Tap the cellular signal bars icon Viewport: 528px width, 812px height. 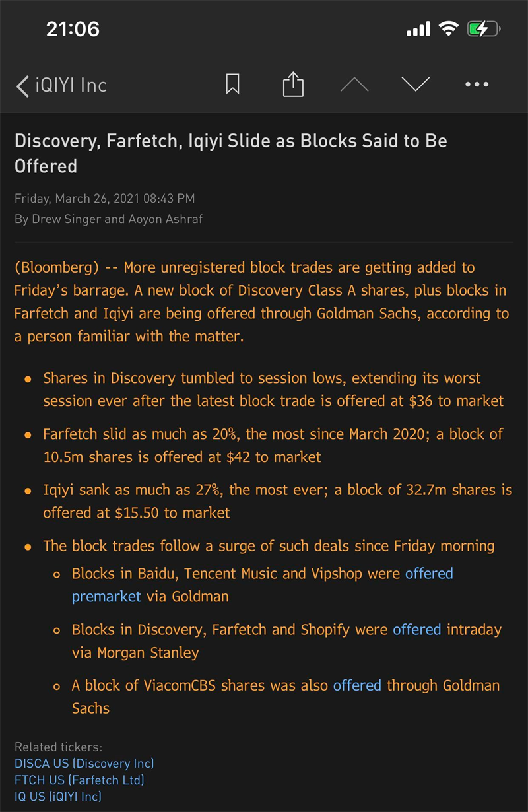pos(418,29)
